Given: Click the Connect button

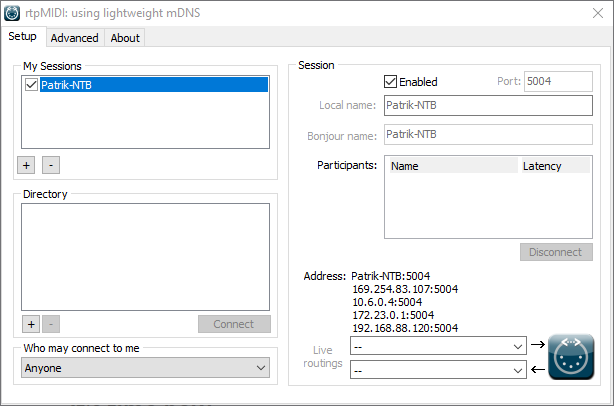Looking at the screenshot, I should pos(234,324).
